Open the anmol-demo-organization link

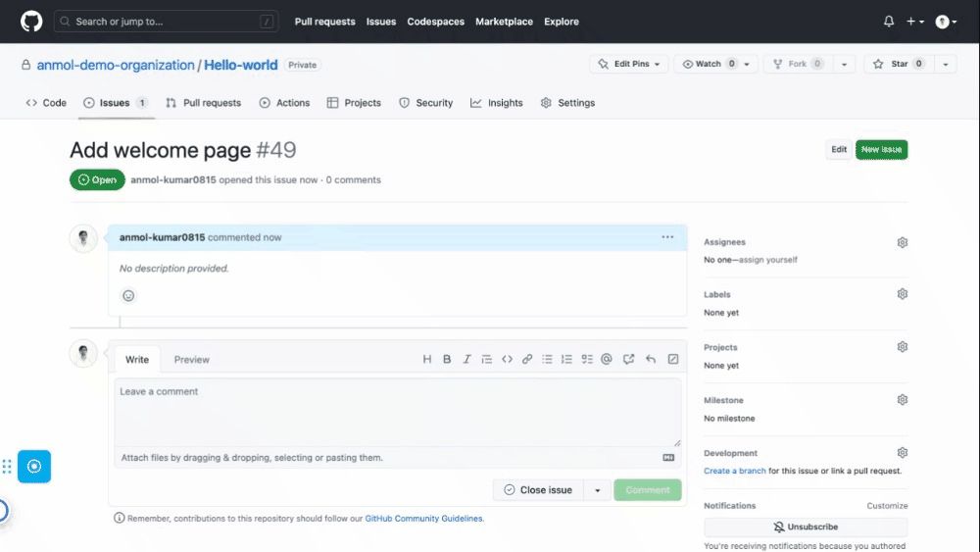point(116,65)
